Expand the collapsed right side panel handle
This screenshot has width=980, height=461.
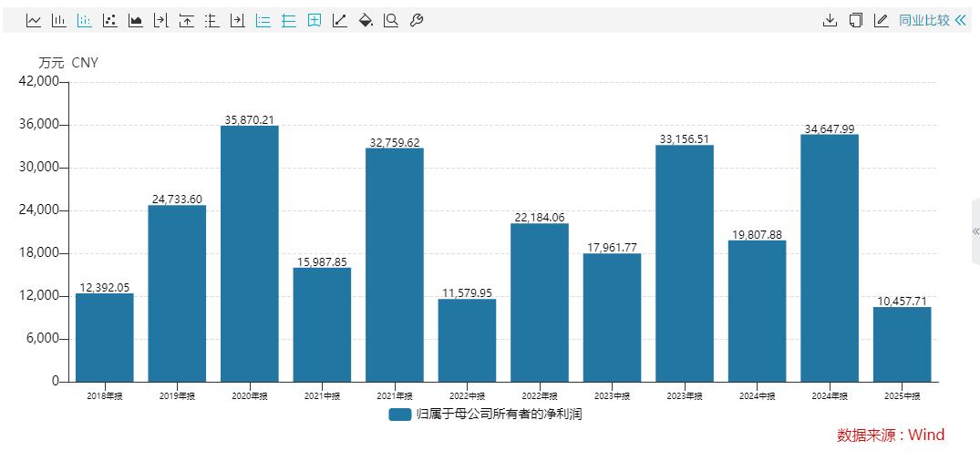[975, 231]
